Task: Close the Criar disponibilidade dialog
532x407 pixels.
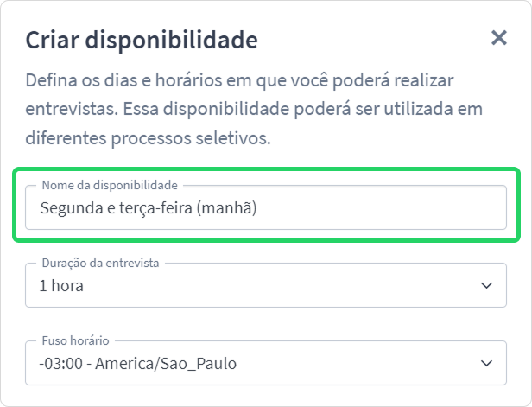Action: [x=499, y=38]
